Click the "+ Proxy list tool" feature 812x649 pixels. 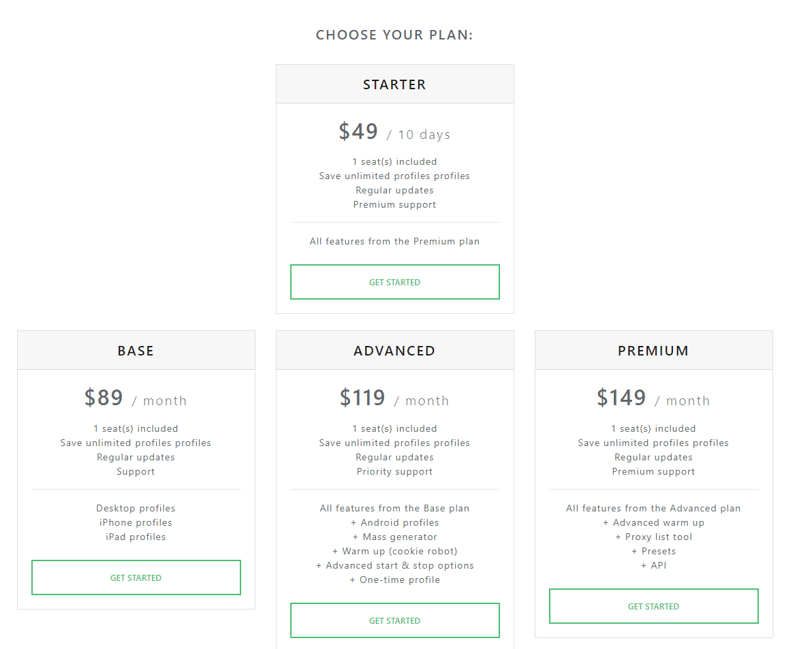(x=653, y=537)
